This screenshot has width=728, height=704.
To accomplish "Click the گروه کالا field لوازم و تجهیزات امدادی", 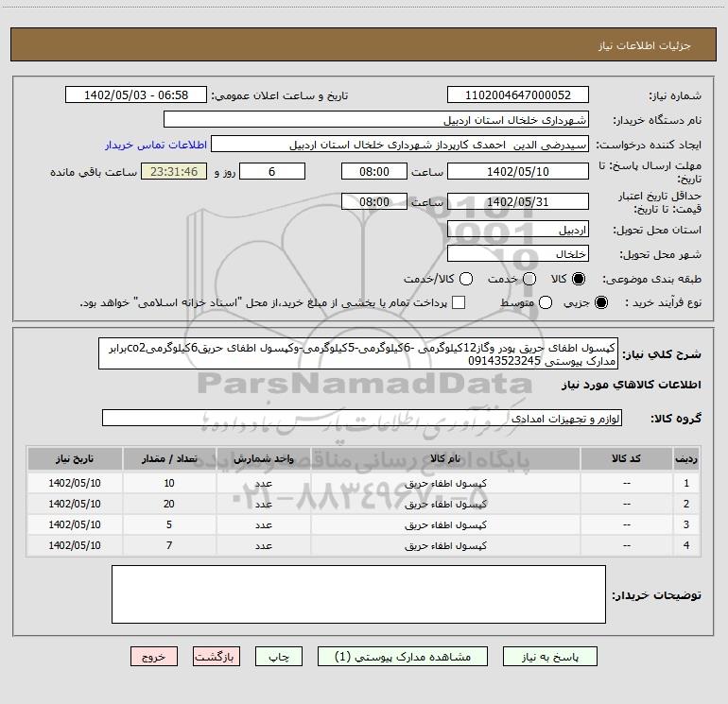I will coord(362,418).
